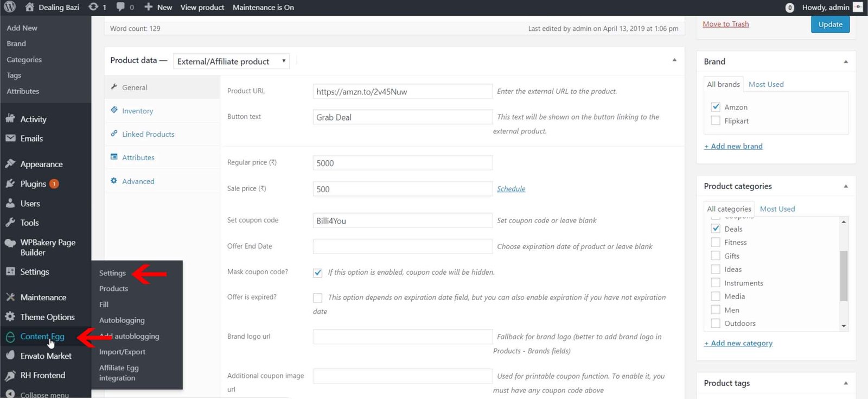Click categories list scroll-up arrow
The image size is (868, 399).
844,221
